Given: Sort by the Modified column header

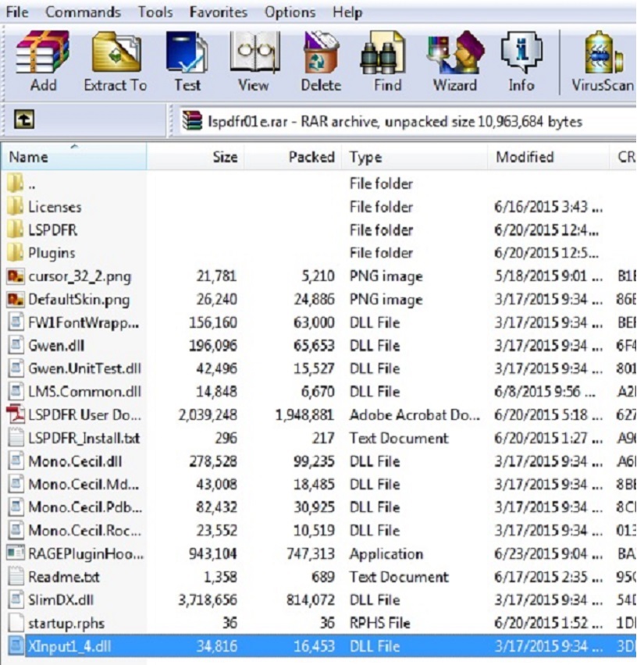Looking at the screenshot, I should pyautogui.click(x=548, y=157).
